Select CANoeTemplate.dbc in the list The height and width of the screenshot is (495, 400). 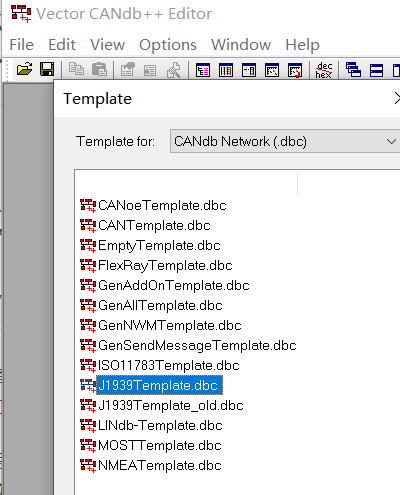tap(162, 205)
